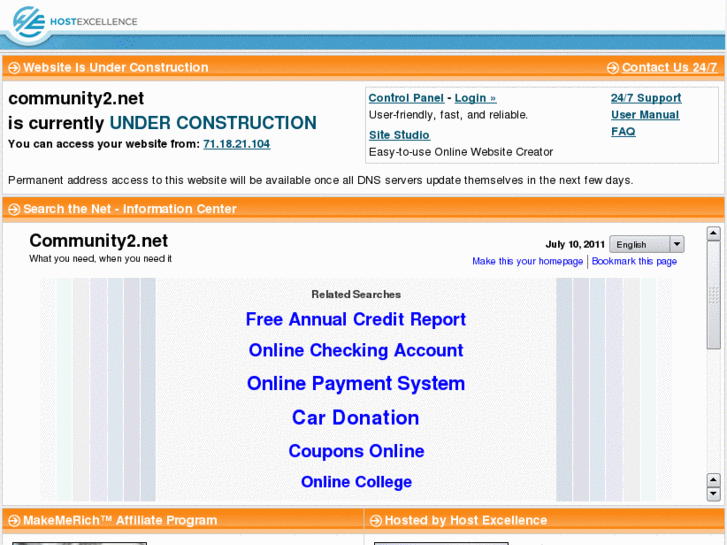The width and height of the screenshot is (727, 545).
Task: Click arrow icon beside Website Is Under Construction
Action: tap(14, 68)
